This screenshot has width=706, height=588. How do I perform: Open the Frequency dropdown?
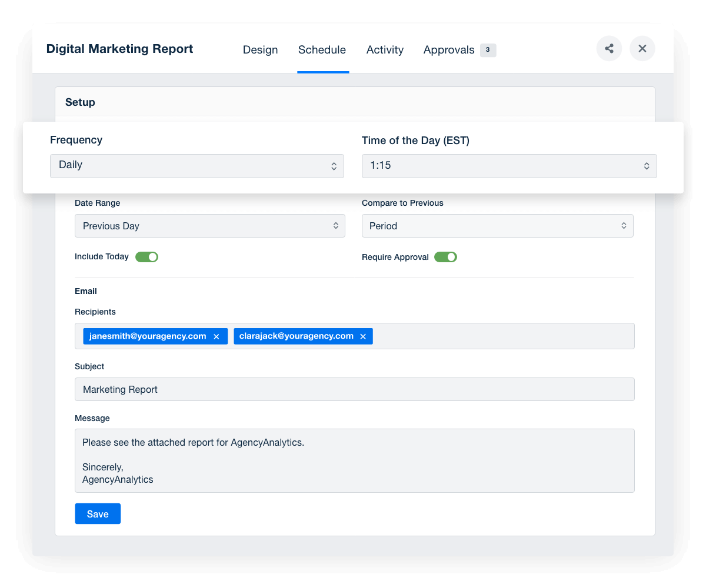pyautogui.click(x=197, y=166)
